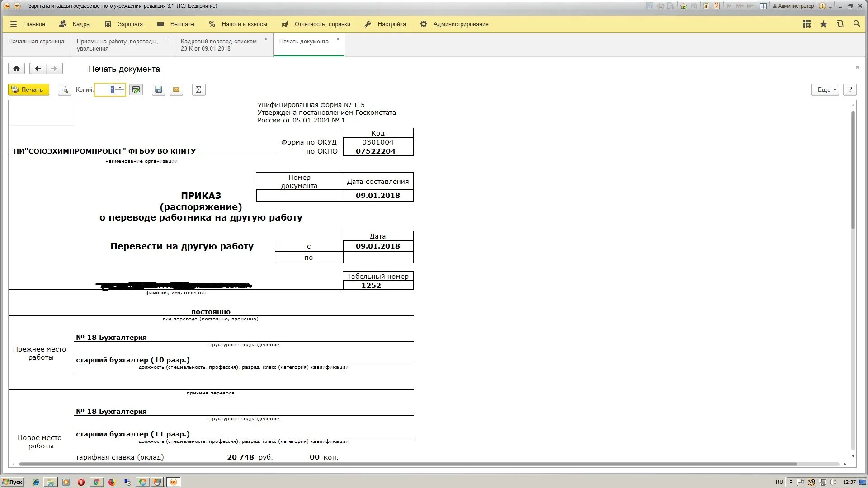Toggle document editing mode icon next to copies
This screenshot has height=488, width=868.
point(136,89)
